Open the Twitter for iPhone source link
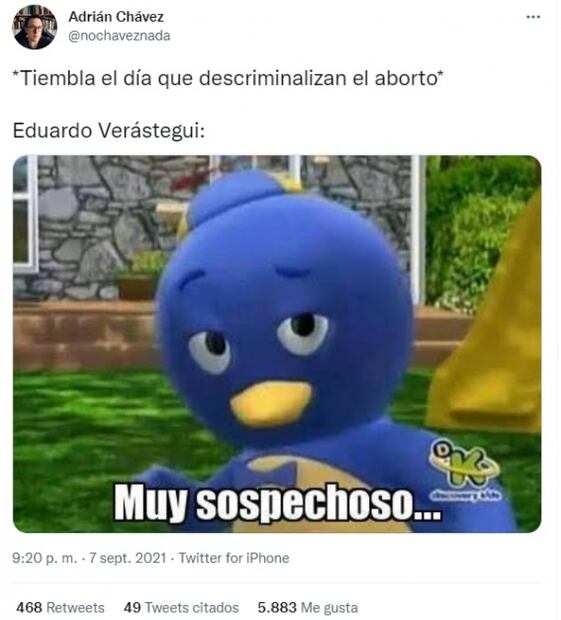The image size is (561, 620). [x=234, y=558]
